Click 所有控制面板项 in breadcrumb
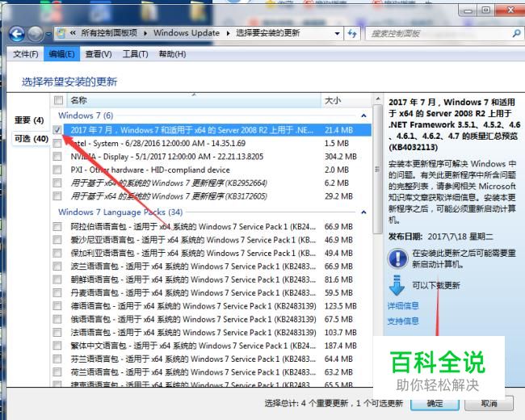Screen dimensions: 525x420 click(x=109, y=33)
